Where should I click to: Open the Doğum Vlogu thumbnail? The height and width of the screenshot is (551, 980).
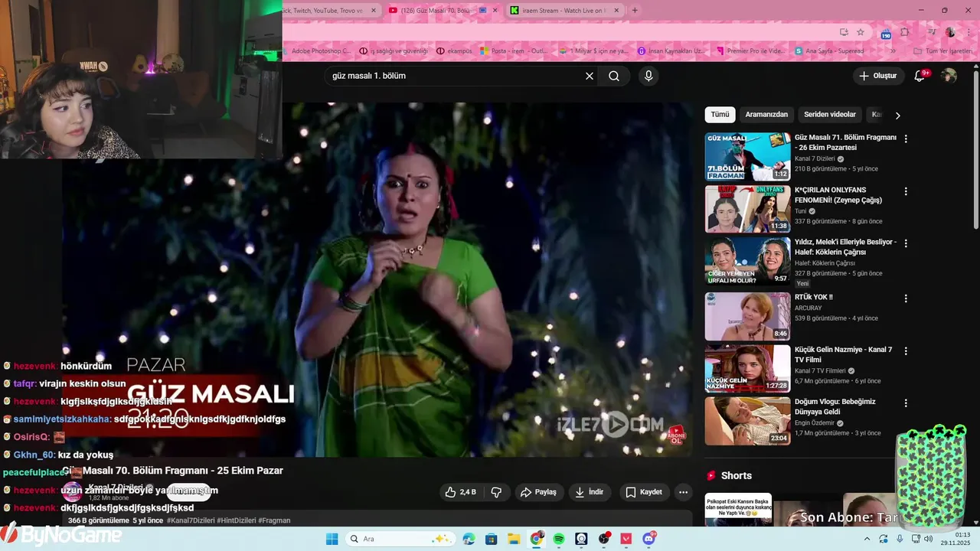click(x=748, y=420)
